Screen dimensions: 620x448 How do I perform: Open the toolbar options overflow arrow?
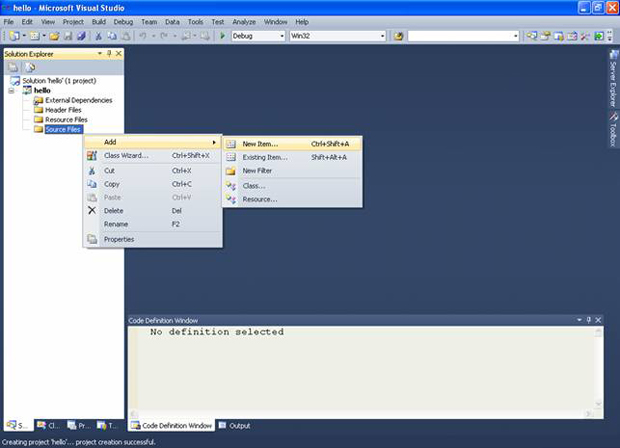tap(609, 36)
